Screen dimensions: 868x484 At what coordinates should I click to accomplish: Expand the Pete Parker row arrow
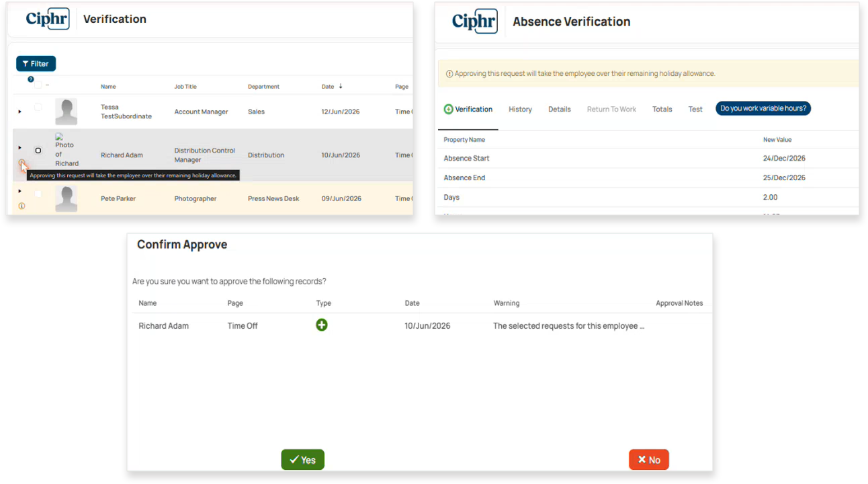[x=19, y=191]
